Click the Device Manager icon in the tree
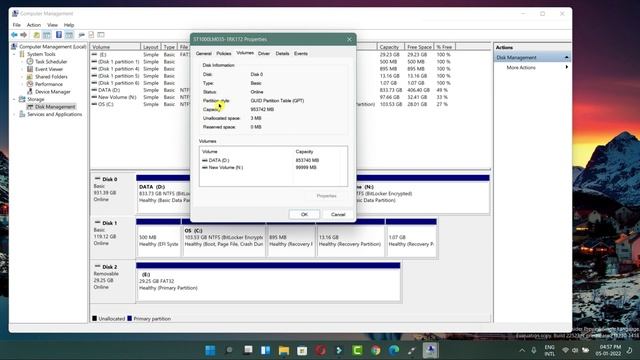 [30, 92]
